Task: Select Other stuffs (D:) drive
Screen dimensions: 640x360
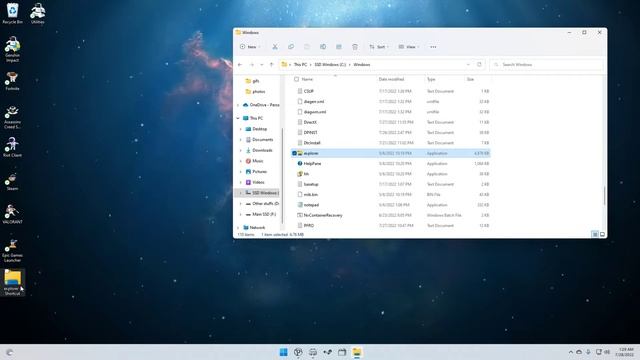Action: point(265,203)
